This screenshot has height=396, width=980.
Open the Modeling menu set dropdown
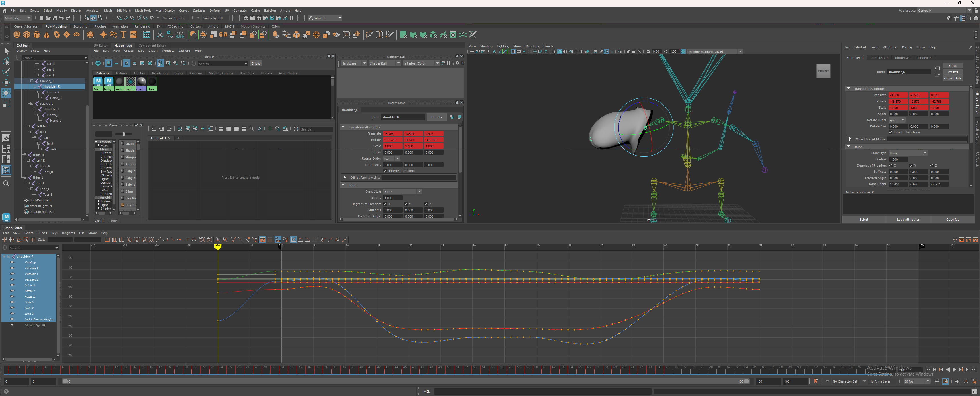pos(17,18)
